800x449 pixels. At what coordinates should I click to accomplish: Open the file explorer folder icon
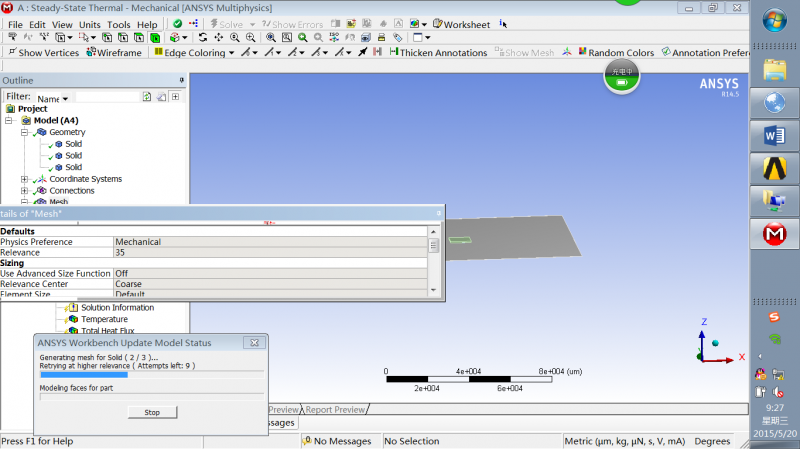pos(774,70)
